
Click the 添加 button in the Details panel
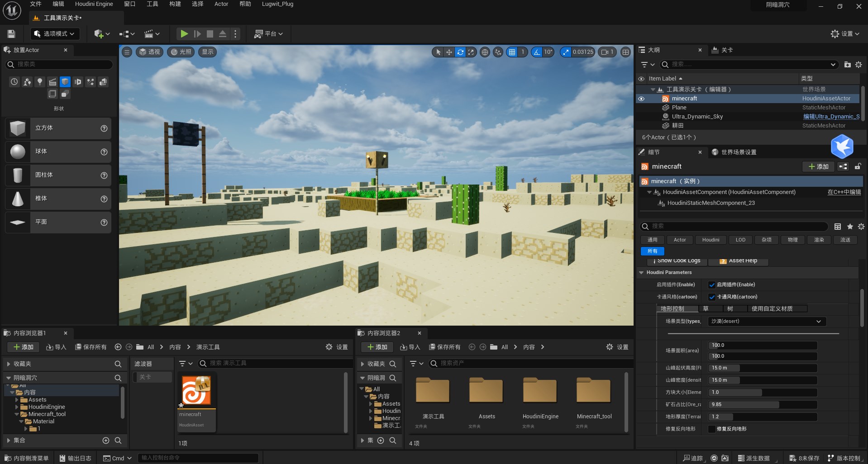pos(819,167)
